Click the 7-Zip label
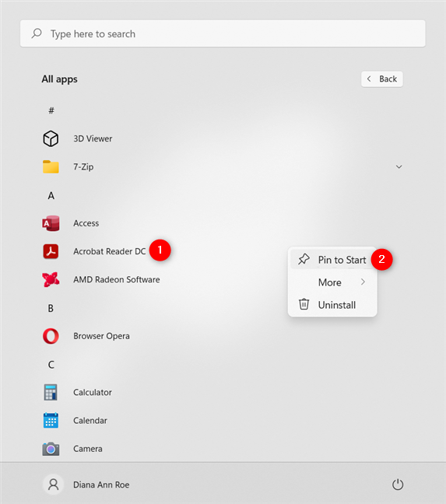446x504 pixels. click(x=83, y=166)
